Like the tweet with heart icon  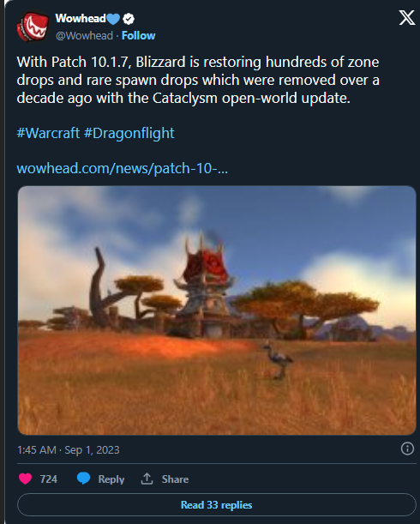click(25, 479)
